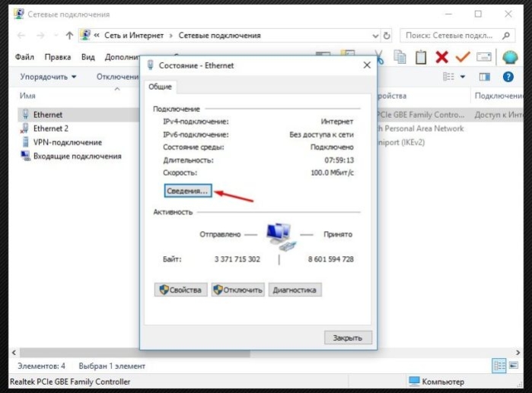Click the copy documents toolbar icon
Screen dimensions: 532x393
pyautogui.click(x=400, y=57)
